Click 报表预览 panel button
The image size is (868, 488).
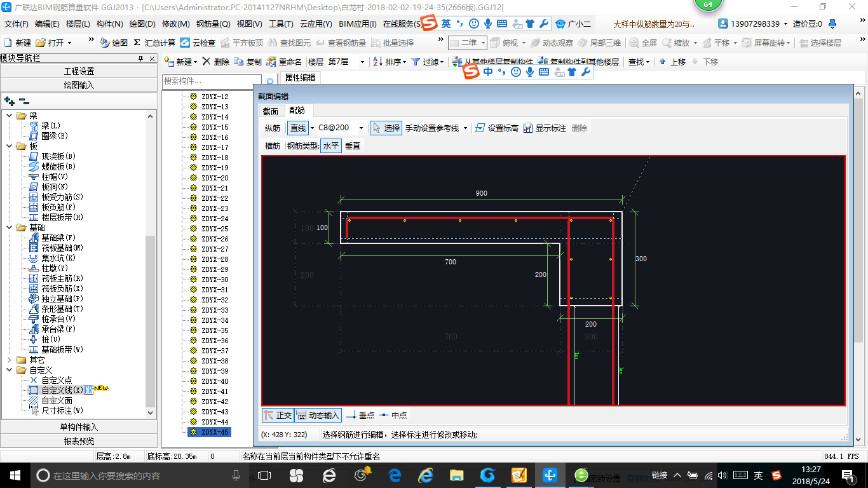point(79,441)
